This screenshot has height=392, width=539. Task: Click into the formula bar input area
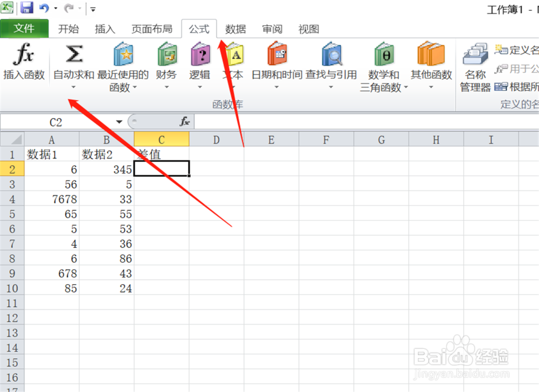coord(367,122)
